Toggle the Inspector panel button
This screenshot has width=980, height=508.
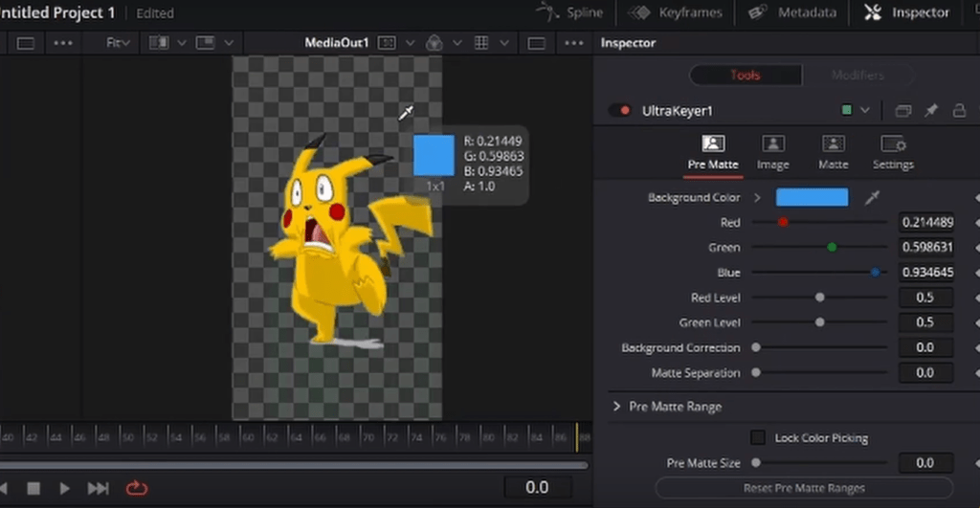[x=907, y=11]
